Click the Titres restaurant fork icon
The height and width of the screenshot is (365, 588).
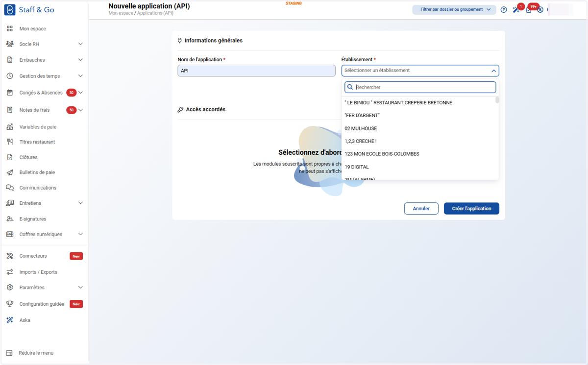pyautogui.click(x=10, y=142)
